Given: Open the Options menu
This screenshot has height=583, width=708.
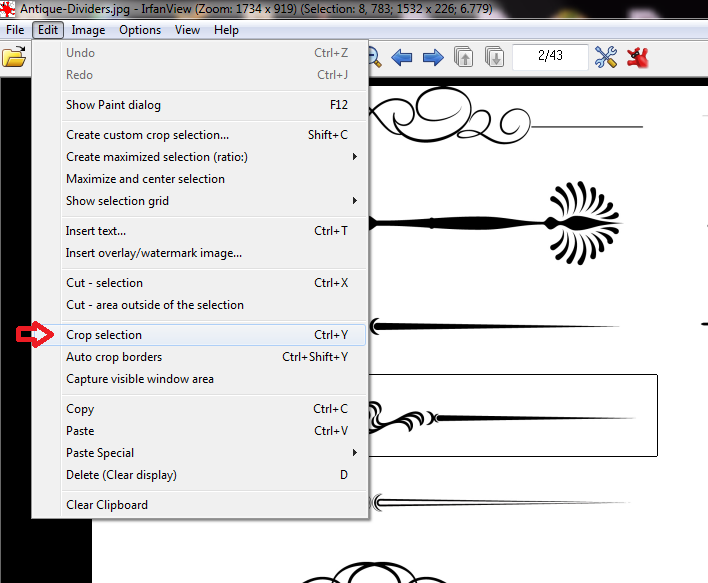Looking at the screenshot, I should click(x=140, y=30).
